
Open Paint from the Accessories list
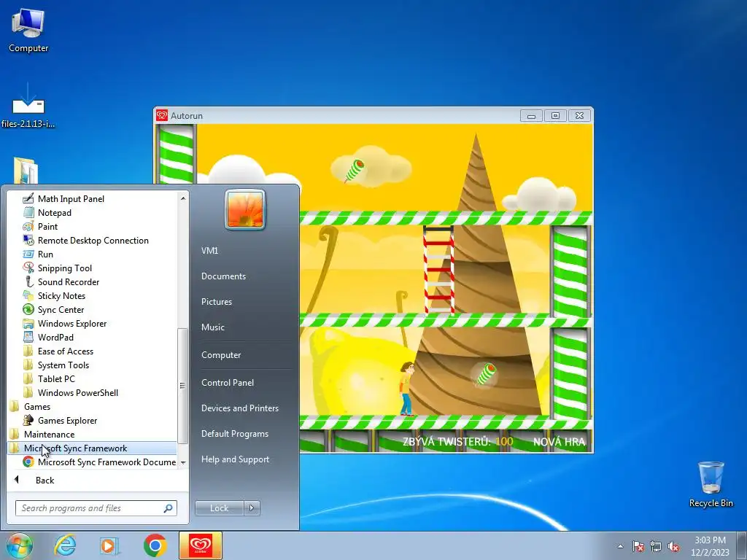point(47,226)
